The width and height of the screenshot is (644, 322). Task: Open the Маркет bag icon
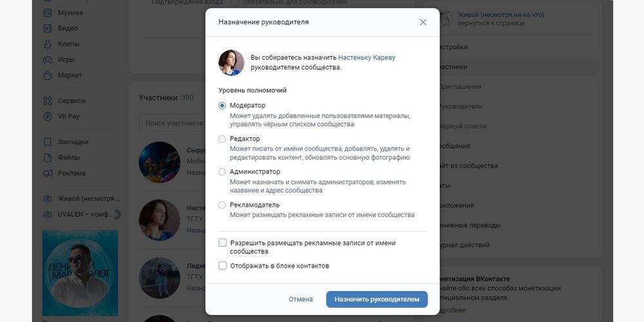coord(48,75)
